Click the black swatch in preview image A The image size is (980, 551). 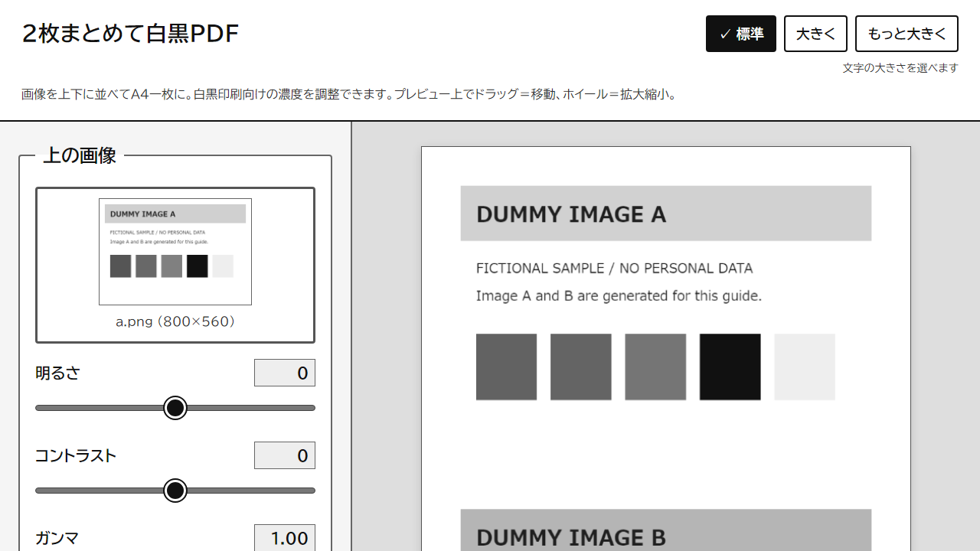click(x=730, y=367)
